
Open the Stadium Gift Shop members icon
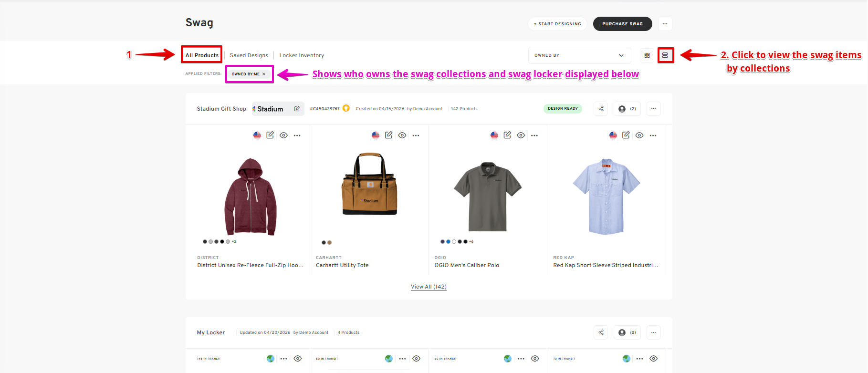[627, 109]
